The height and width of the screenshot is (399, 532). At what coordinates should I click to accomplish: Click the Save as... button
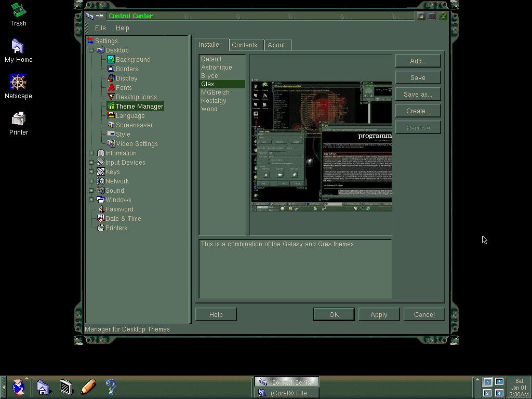418,95
